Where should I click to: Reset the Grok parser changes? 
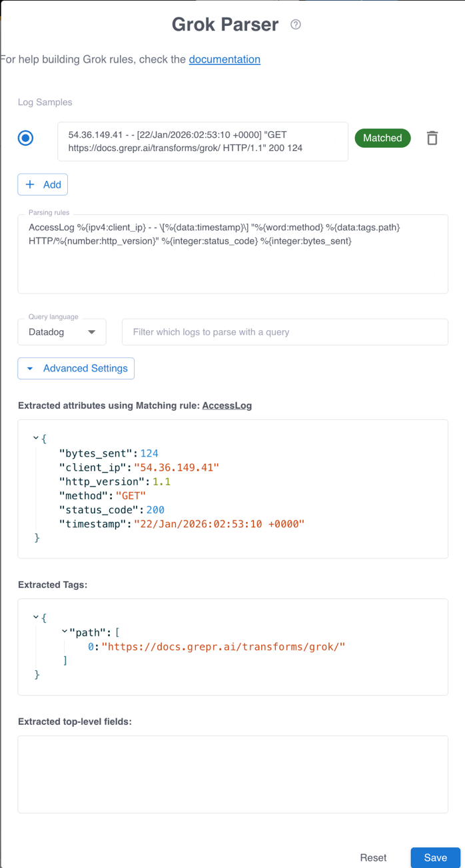point(373,857)
